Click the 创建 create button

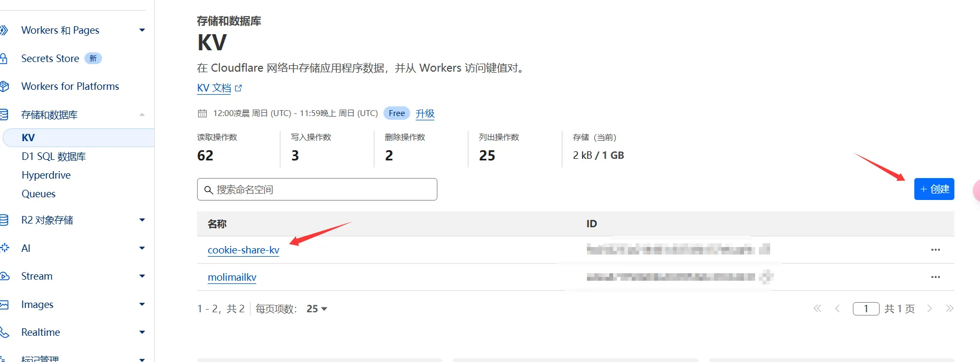click(x=934, y=189)
